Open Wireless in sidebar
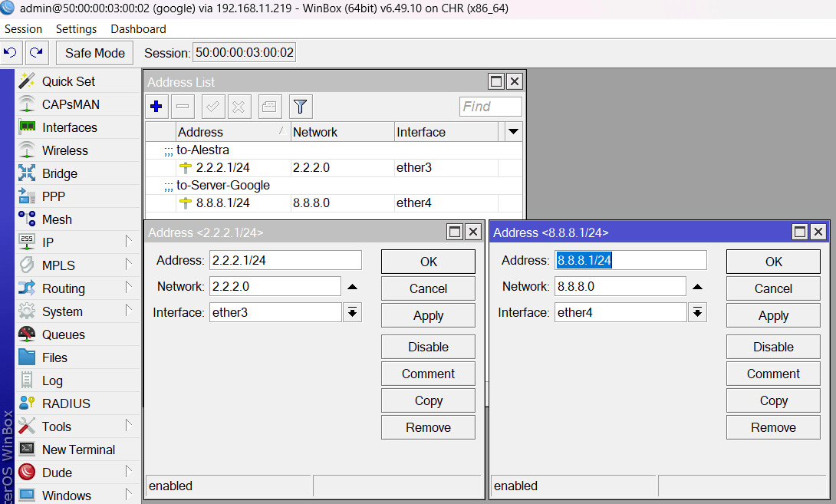Image resolution: width=836 pixels, height=504 pixels. tap(77, 150)
